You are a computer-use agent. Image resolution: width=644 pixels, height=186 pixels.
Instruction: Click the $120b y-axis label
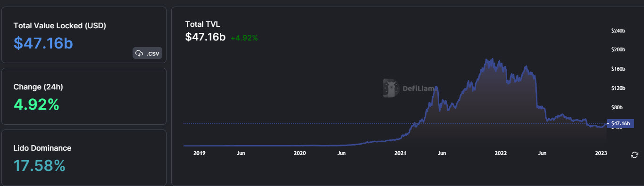(x=618, y=88)
